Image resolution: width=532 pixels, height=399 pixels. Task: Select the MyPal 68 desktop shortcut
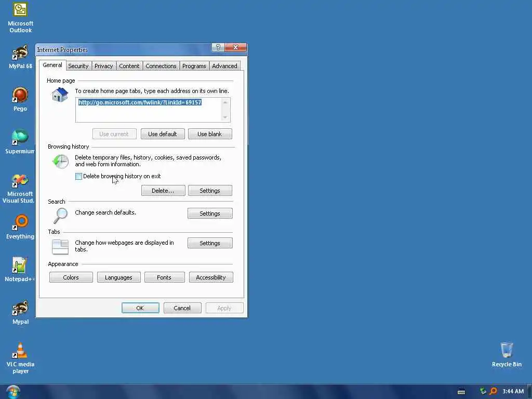[20, 57]
